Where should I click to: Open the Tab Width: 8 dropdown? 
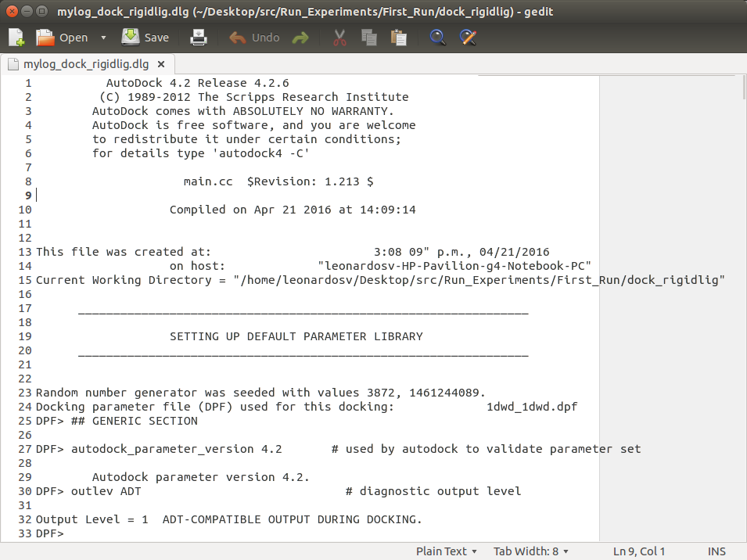click(530, 551)
